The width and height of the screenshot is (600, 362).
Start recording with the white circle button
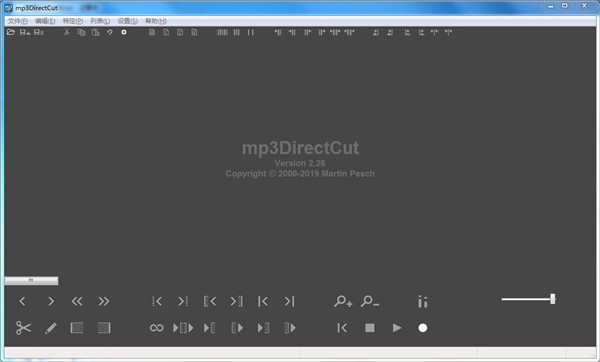tap(423, 328)
